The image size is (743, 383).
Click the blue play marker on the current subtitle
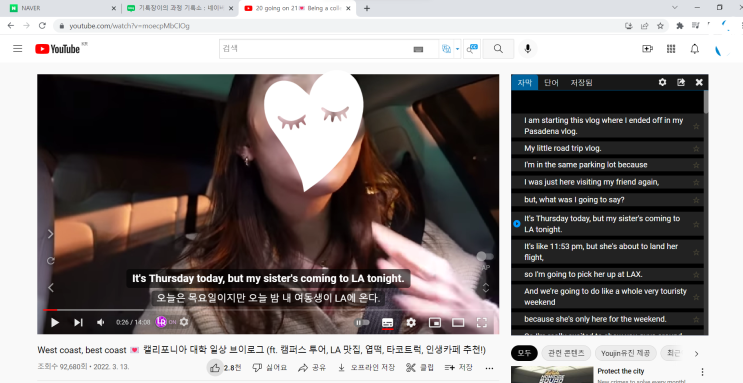[x=517, y=224]
